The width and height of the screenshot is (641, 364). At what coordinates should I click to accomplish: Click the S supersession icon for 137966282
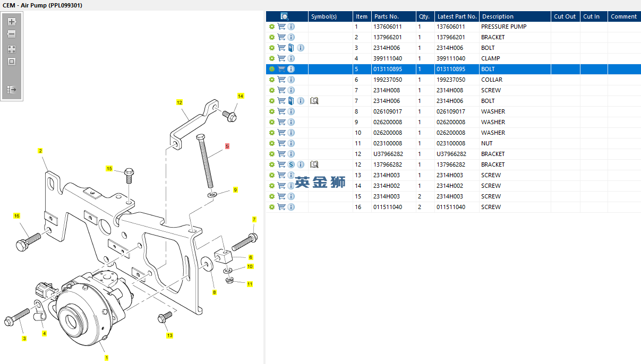click(x=291, y=164)
